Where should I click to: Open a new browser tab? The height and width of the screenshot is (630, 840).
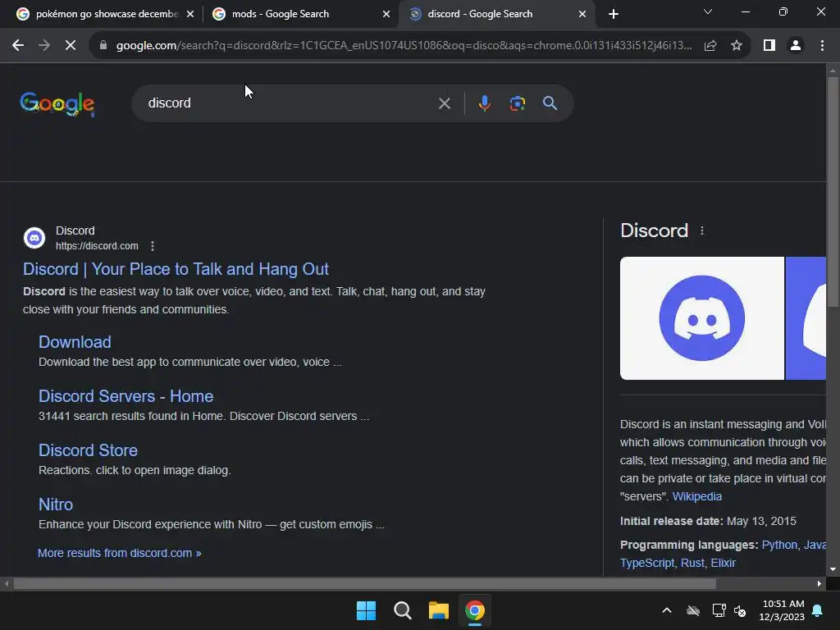point(614,14)
